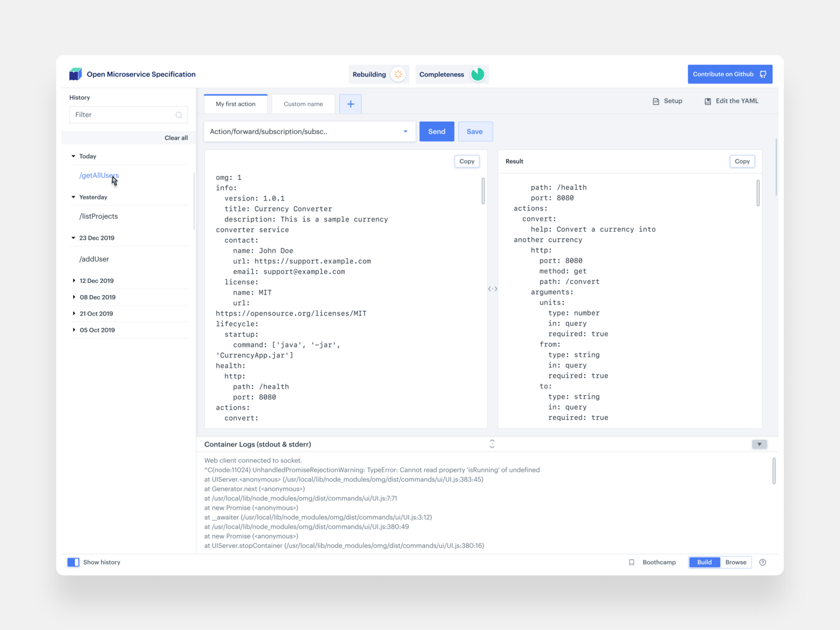This screenshot has height=630, width=840.
Task: Click the Edit the YAML book icon
Action: point(708,101)
